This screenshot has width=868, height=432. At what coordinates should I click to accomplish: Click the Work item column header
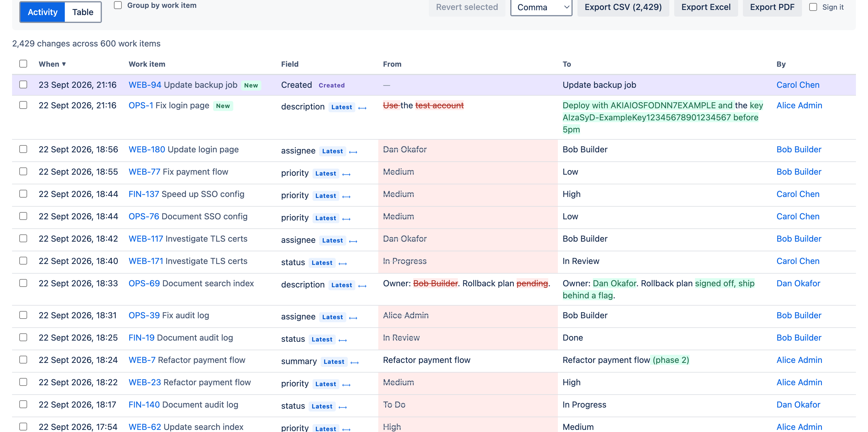[147, 64]
